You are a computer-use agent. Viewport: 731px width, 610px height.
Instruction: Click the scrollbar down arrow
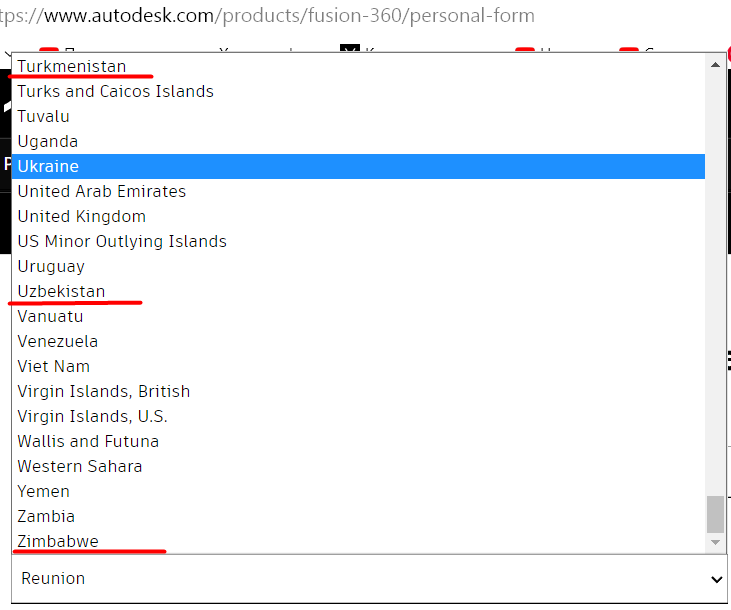715,542
